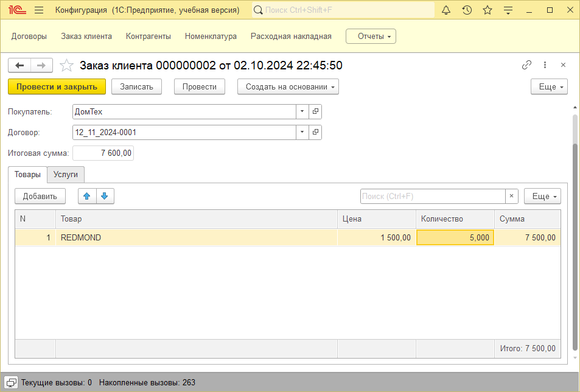Click Провести и закрыть button

[x=57, y=86]
